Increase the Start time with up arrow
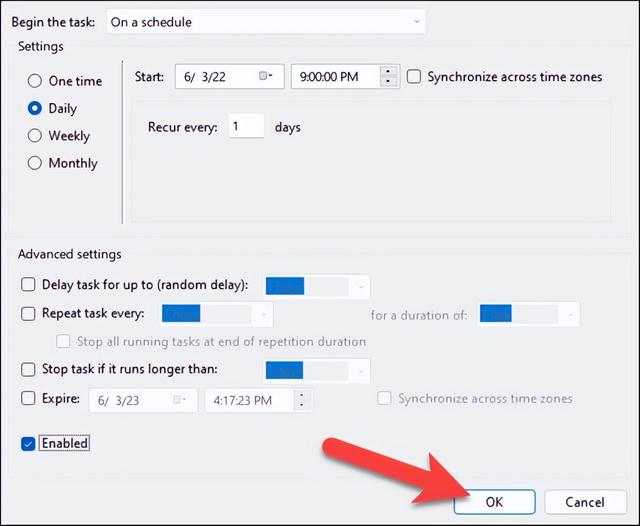Screen dimensions: 640x526 [388, 71]
